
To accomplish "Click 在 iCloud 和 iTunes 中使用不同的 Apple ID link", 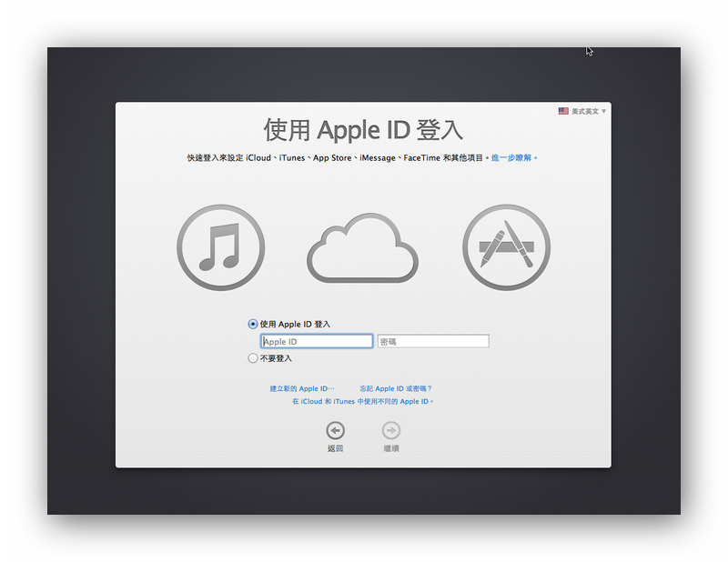I will [362, 401].
